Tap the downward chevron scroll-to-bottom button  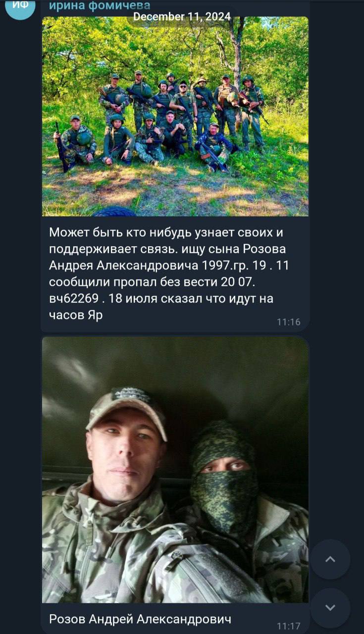(x=330, y=608)
